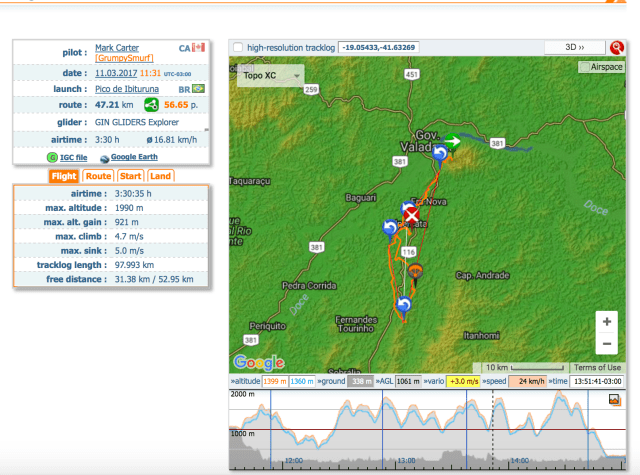Image resolution: width=640 pixels, height=475 pixels.
Task: Toggle the Airspace overlay checkbox
Action: (584, 67)
